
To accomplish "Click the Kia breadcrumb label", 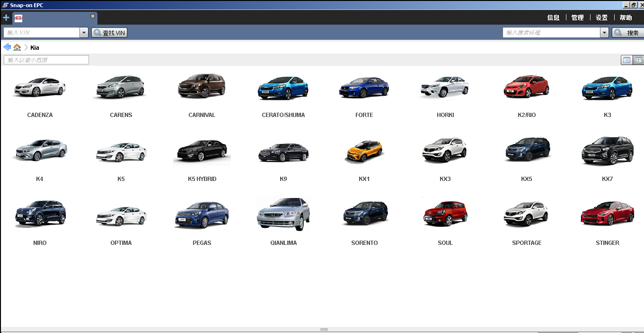I will 35,48.
